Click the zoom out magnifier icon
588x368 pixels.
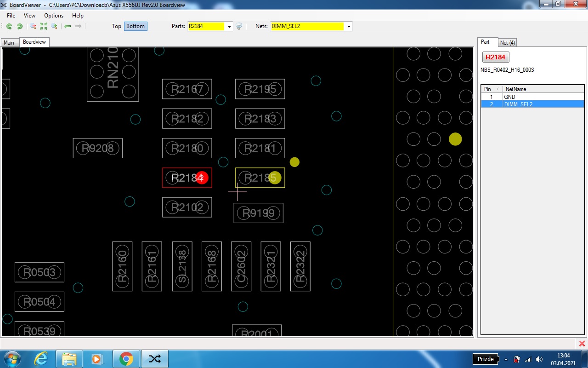(x=33, y=26)
